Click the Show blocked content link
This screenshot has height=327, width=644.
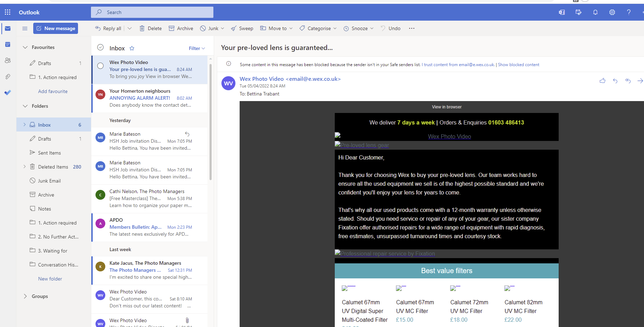pos(518,64)
